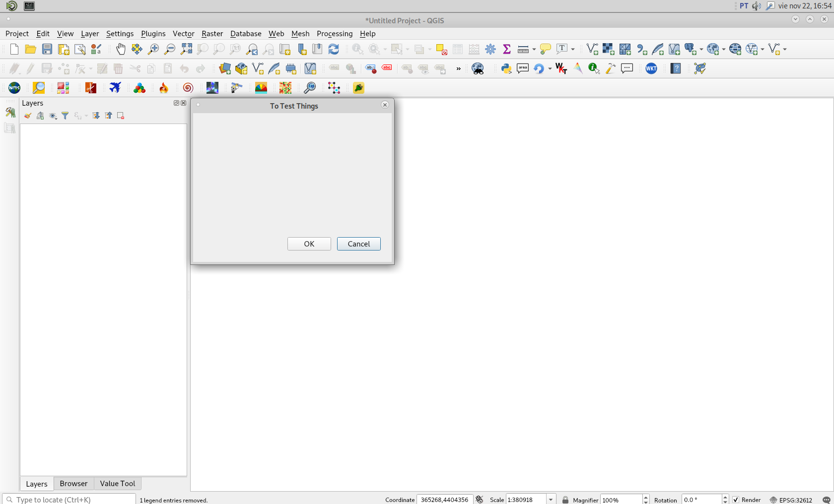
Task: Click the flame plugin icon
Action: coord(163,88)
